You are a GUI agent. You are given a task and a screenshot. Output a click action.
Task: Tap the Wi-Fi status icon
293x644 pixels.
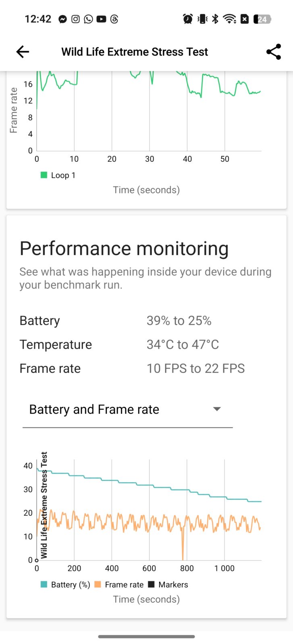pyautogui.click(x=229, y=19)
